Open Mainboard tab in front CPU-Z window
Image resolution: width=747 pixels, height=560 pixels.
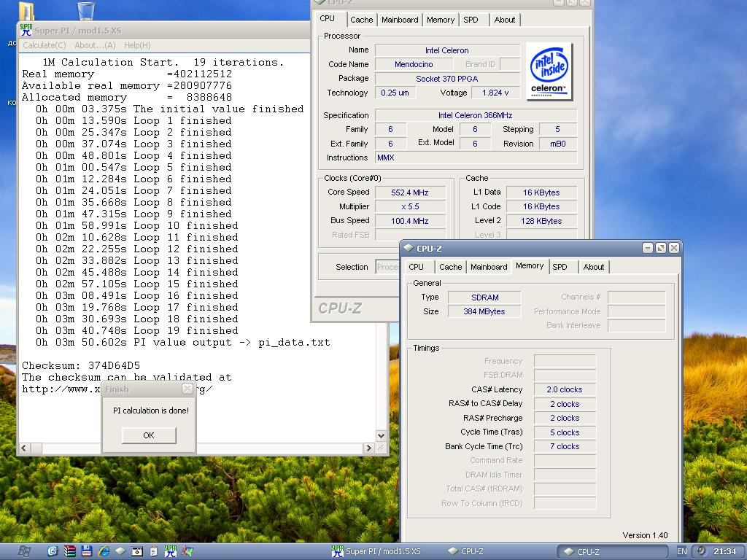[489, 267]
